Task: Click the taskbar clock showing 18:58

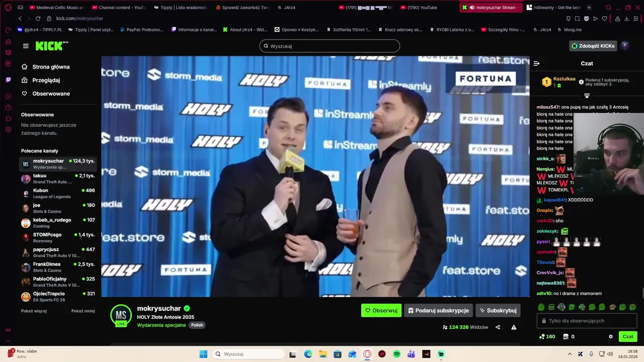Action: point(628,354)
